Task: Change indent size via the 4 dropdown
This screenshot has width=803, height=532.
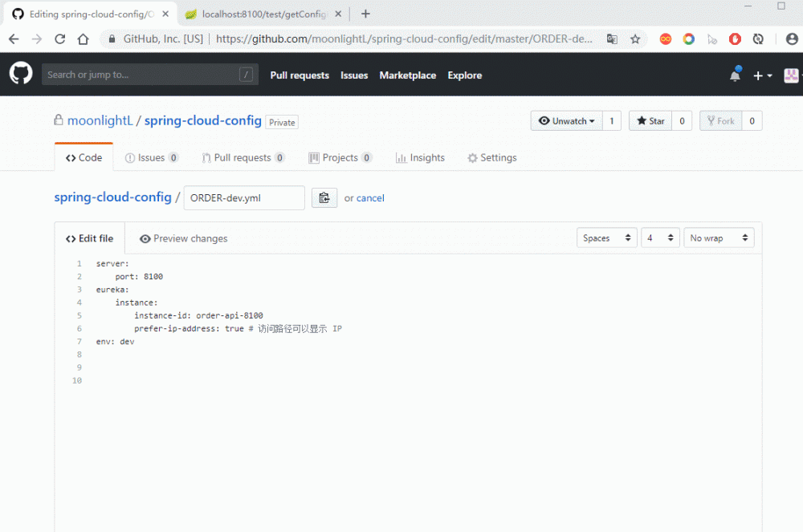Action: coord(660,238)
